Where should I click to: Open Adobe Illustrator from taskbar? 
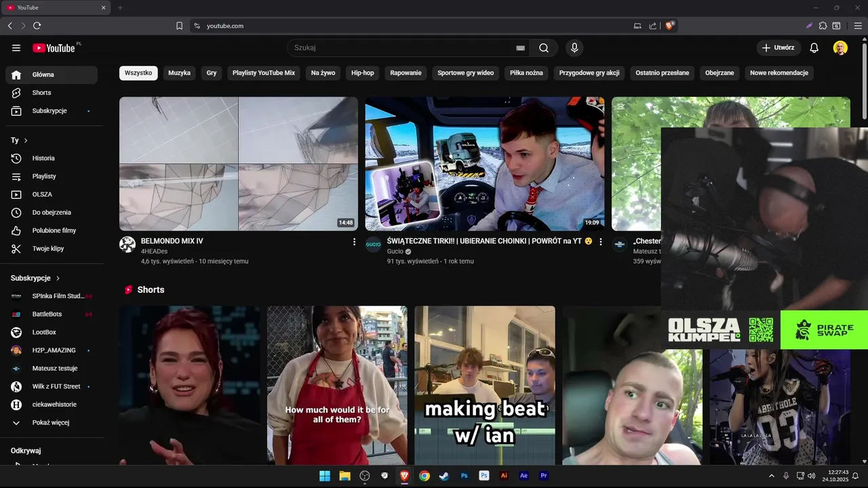point(504,476)
